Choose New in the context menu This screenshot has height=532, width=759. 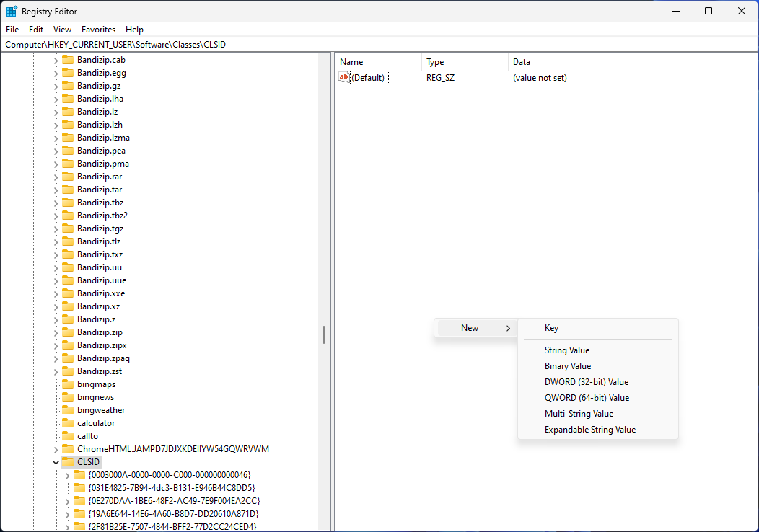pos(476,328)
